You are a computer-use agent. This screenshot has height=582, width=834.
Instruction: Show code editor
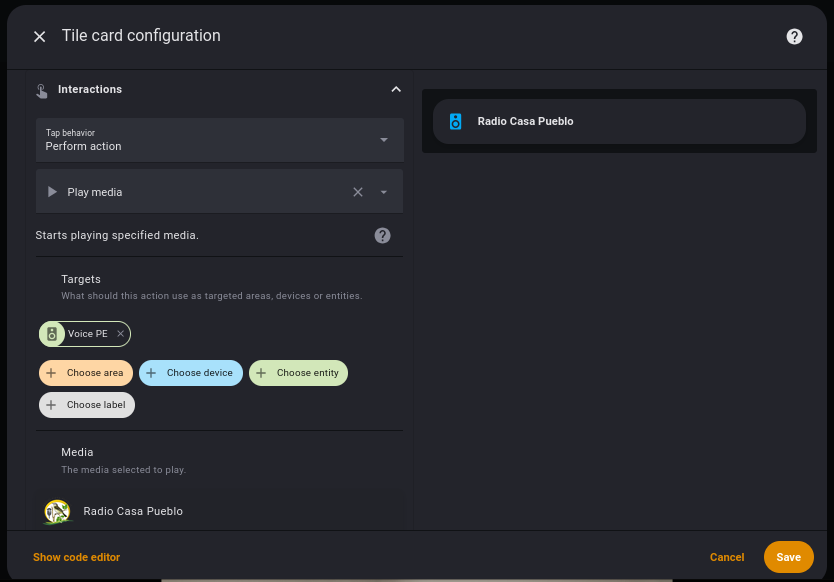77,557
